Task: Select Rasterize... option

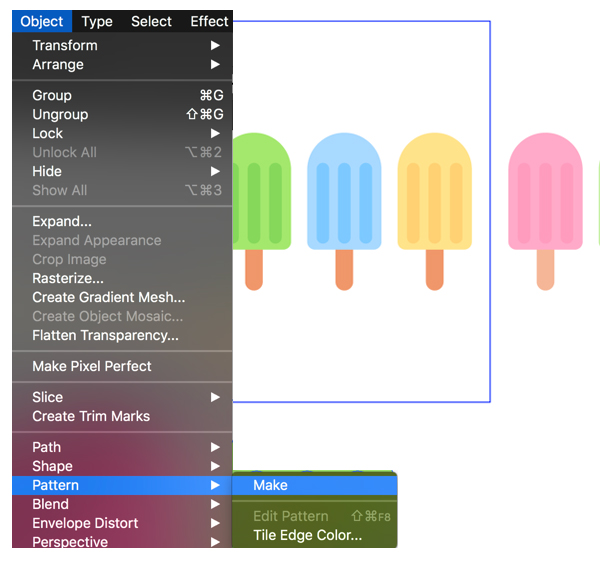Action: click(x=68, y=278)
